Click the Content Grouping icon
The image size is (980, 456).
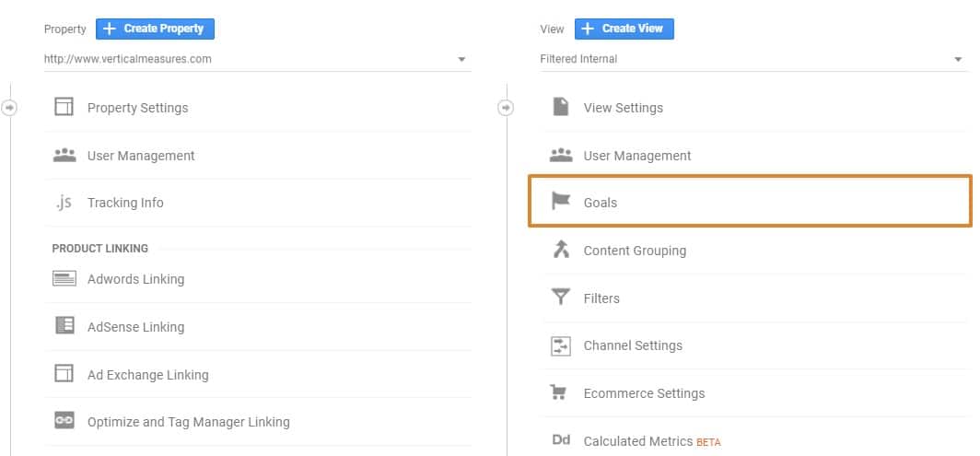coord(560,250)
